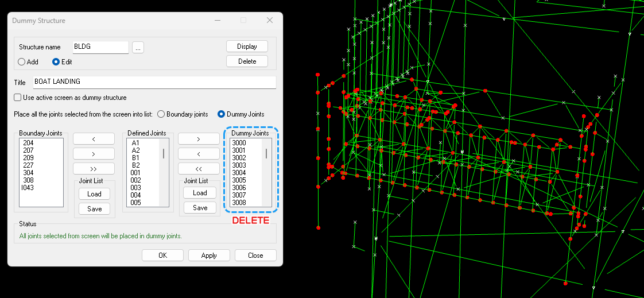Enable Use active screen as dummy structure

point(70,98)
